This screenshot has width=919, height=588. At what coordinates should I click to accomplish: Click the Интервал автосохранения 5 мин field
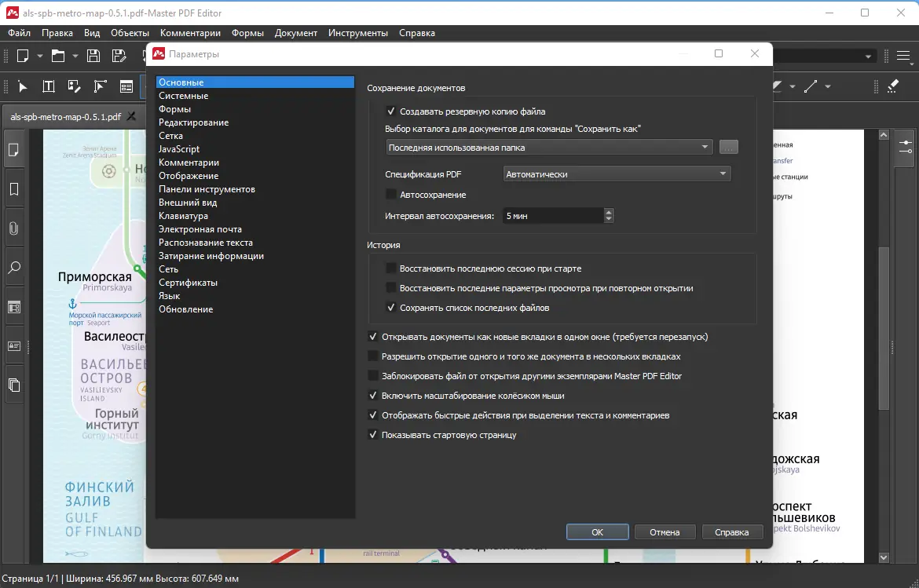point(553,216)
